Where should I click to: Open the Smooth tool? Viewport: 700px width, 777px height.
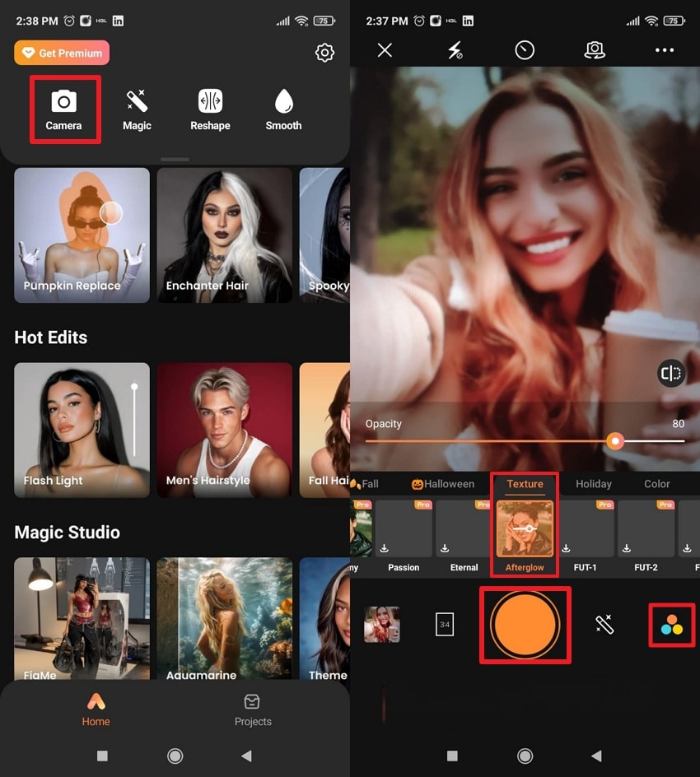283,110
